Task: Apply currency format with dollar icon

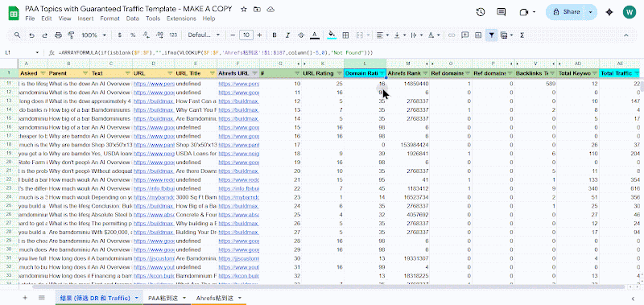Action: (119, 35)
